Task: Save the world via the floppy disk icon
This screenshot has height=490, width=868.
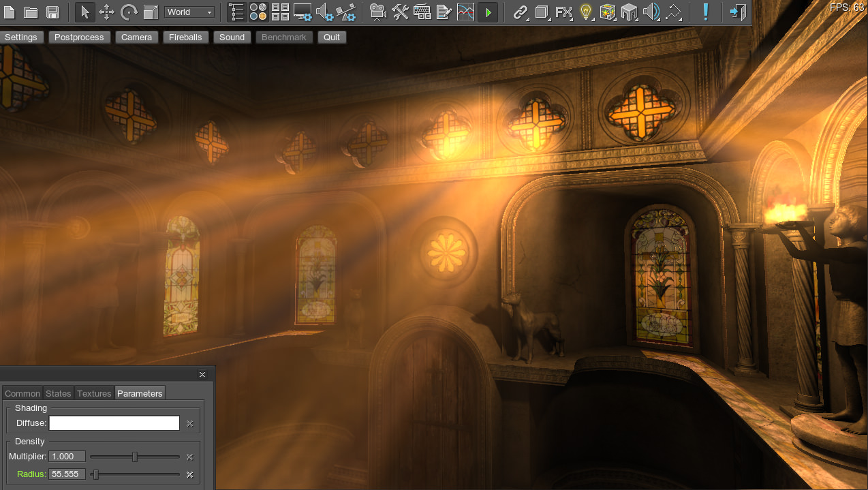Action: pyautogui.click(x=52, y=12)
